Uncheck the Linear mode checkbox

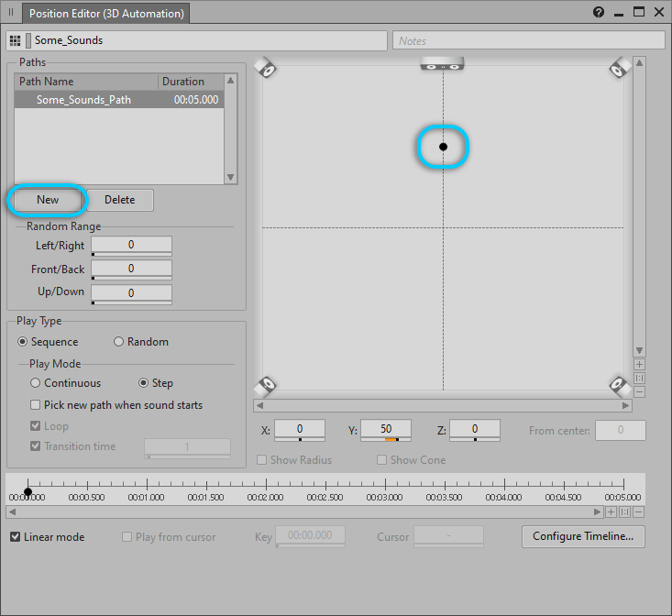(x=16, y=537)
